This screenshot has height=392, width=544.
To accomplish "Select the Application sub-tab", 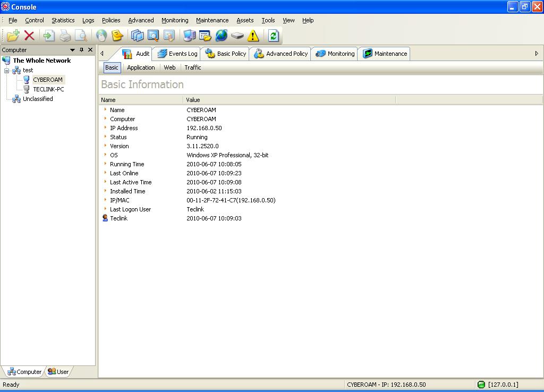I will (141, 67).
